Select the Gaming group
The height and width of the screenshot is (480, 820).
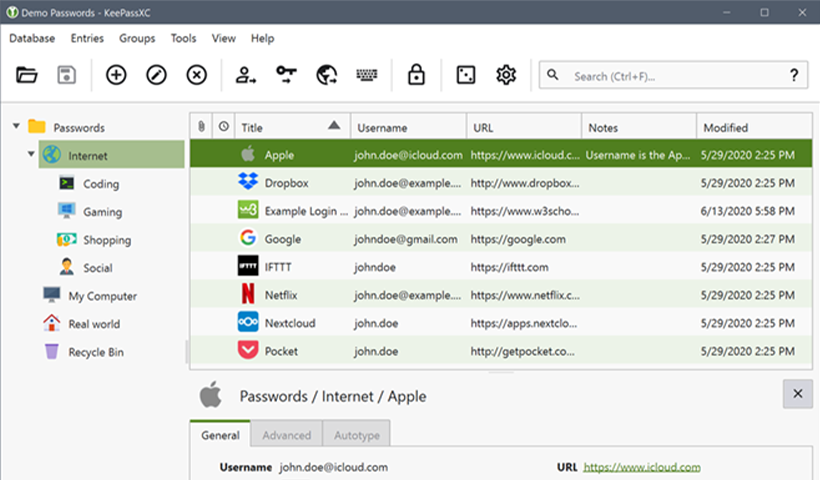102,212
